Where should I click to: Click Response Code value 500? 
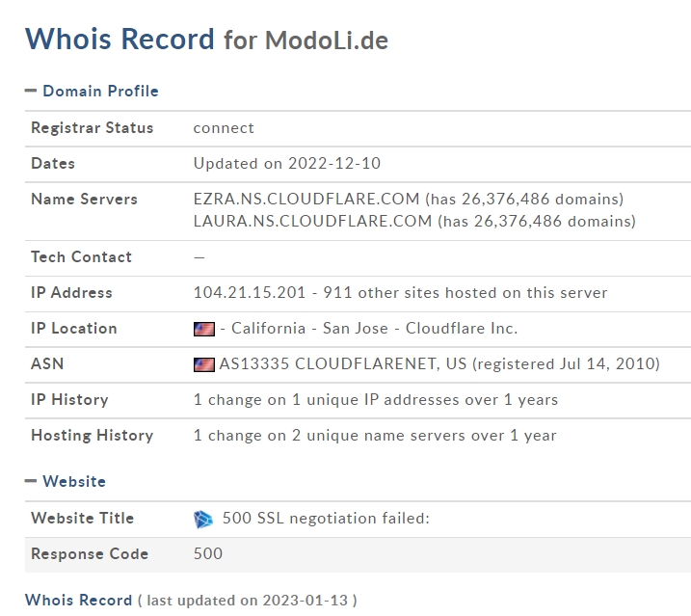(208, 554)
